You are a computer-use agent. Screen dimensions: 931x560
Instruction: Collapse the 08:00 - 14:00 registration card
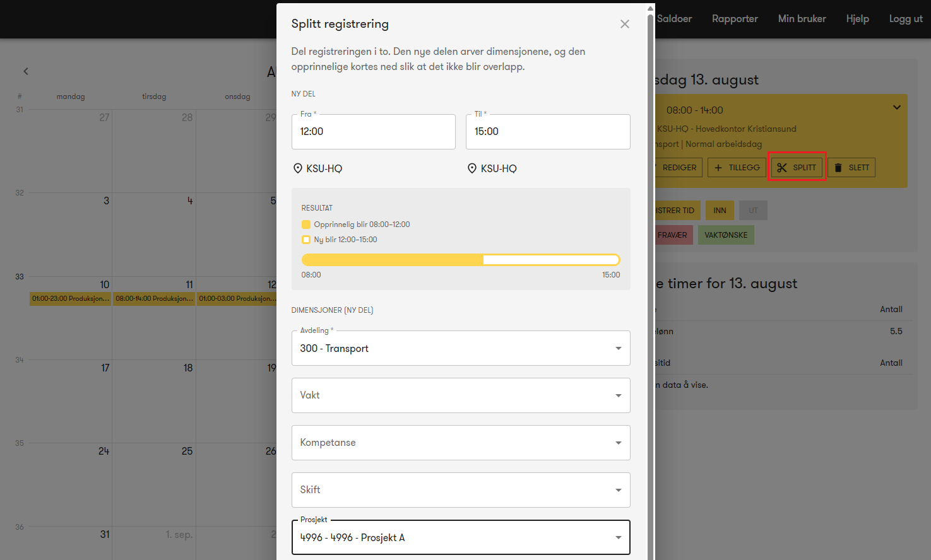coord(896,108)
